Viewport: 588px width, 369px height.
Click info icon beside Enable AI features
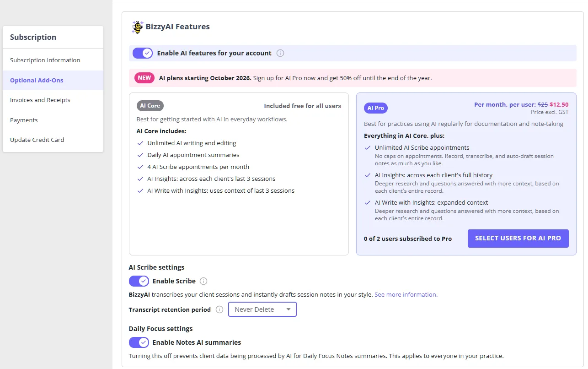(x=280, y=53)
